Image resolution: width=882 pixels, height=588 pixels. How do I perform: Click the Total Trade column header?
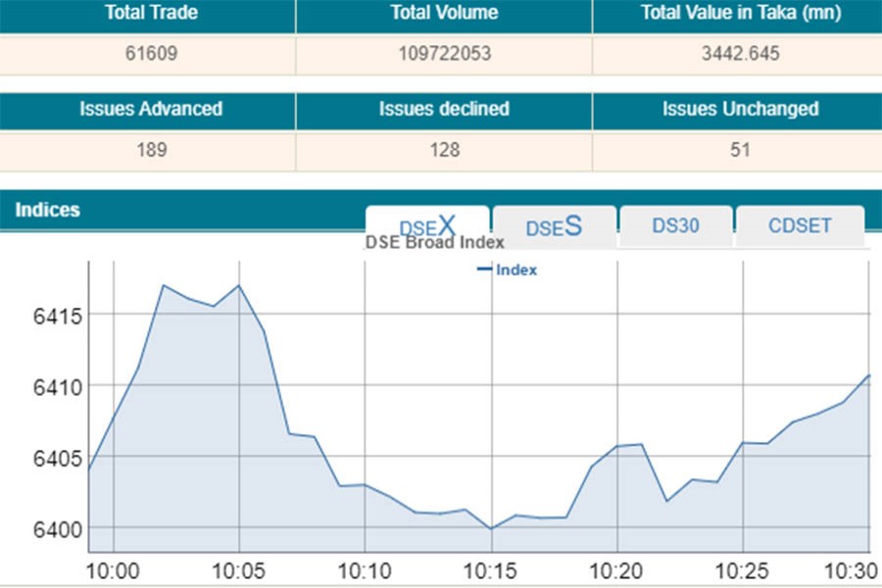(147, 14)
